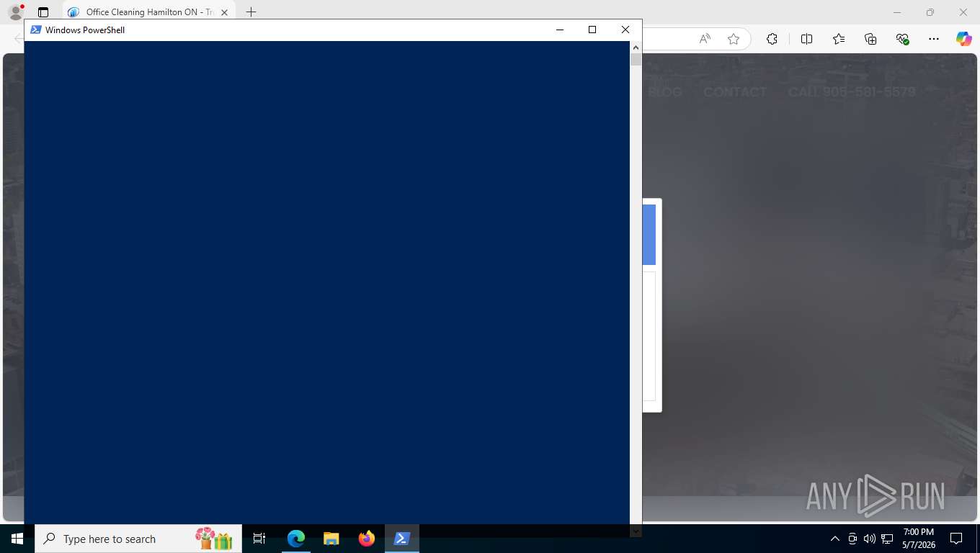980x553 pixels.
Task: Open the CONTACT link on the webpage
Action: coord(735,92)
